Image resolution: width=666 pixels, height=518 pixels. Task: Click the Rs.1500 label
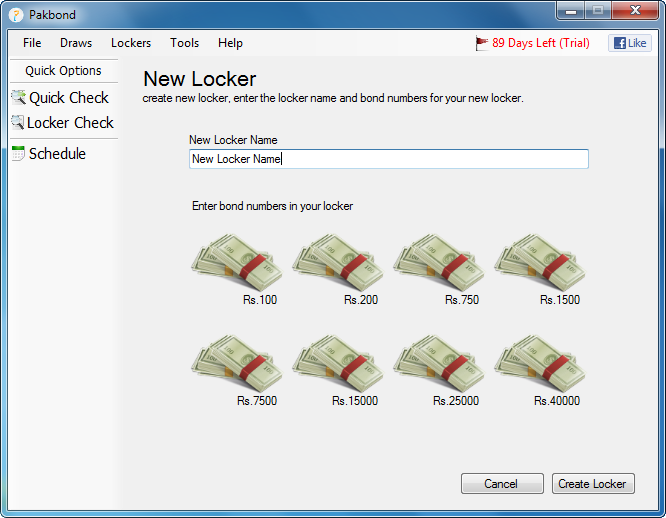click(560, 300)
